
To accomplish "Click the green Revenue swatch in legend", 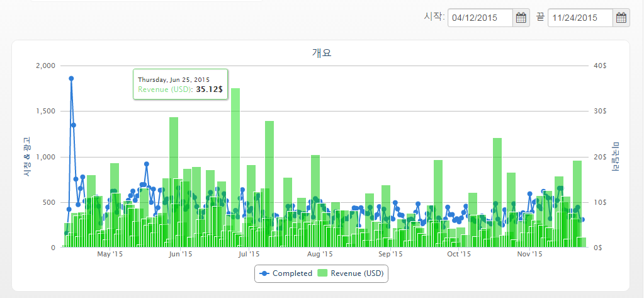I will 323,273.
